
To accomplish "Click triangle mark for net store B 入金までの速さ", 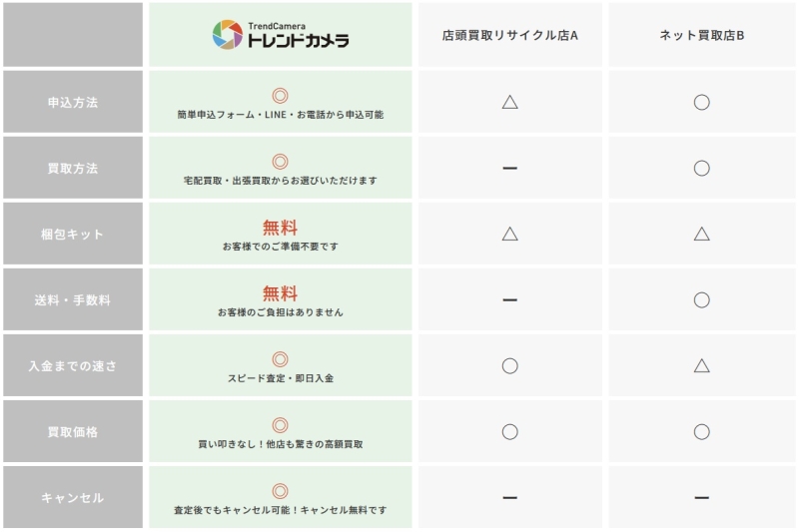I will (x=701, y=365).
